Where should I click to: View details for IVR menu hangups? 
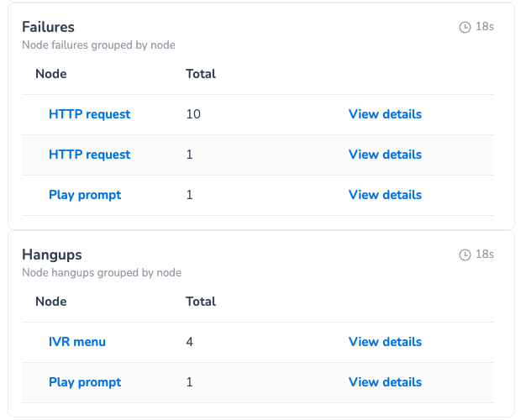pos(385,342)
